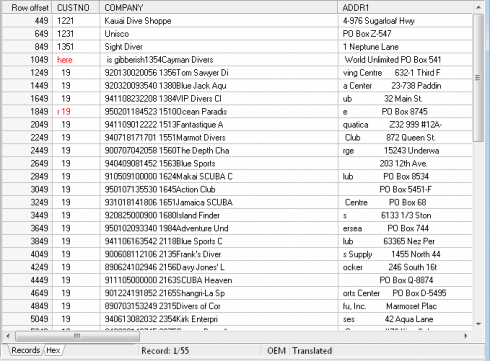Click the vertical scrollbar down arrow
Image resolution: width=490 pixels, height=361 pixels.
pos(478,324)
